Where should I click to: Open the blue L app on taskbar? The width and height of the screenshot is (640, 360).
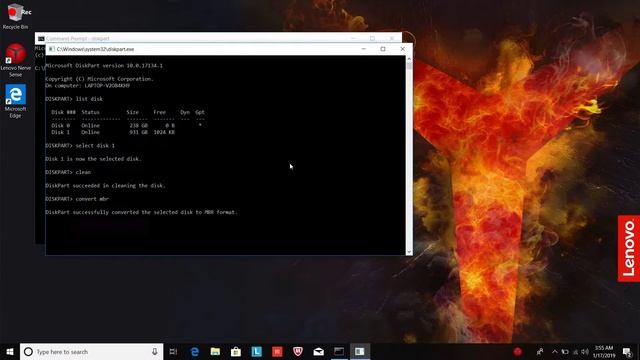[x=256, y=351]
